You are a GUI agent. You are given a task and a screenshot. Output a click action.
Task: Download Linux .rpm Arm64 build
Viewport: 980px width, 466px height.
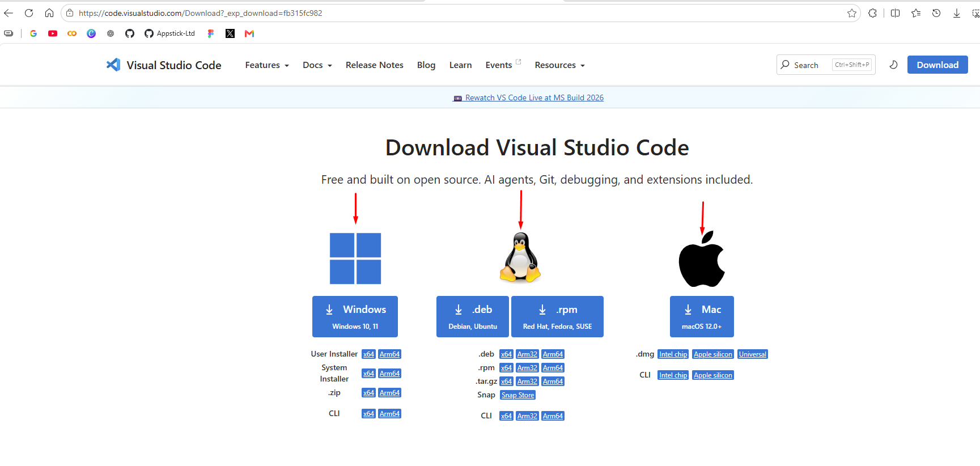(553, 368)
